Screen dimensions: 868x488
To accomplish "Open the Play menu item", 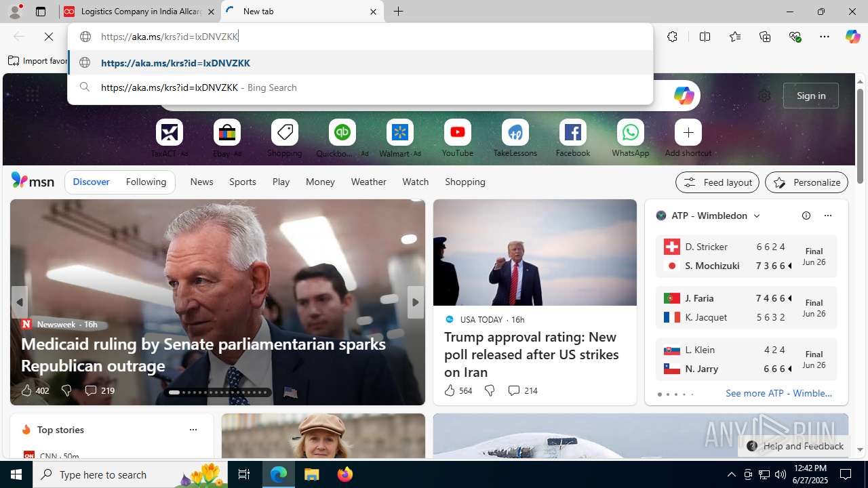I will pyautogui.click(x=281, y=182).
